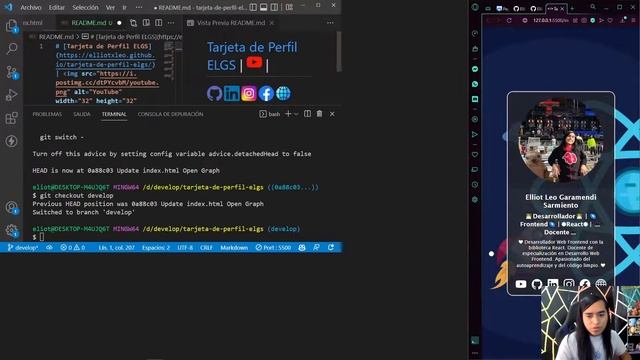Open the Editar menu
Screen dimensions: 640x360
(57, 7)
